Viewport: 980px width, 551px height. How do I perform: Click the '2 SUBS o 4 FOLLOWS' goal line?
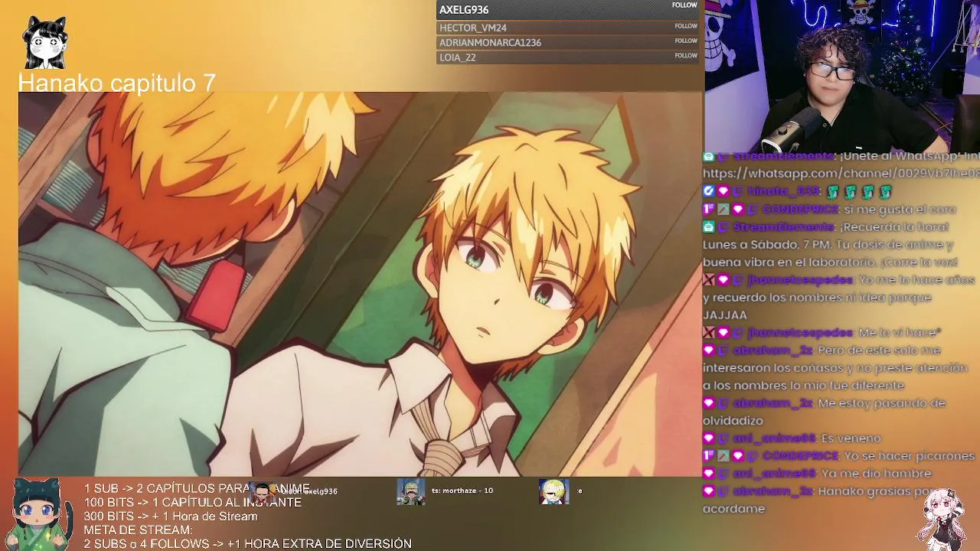point(247,543)
